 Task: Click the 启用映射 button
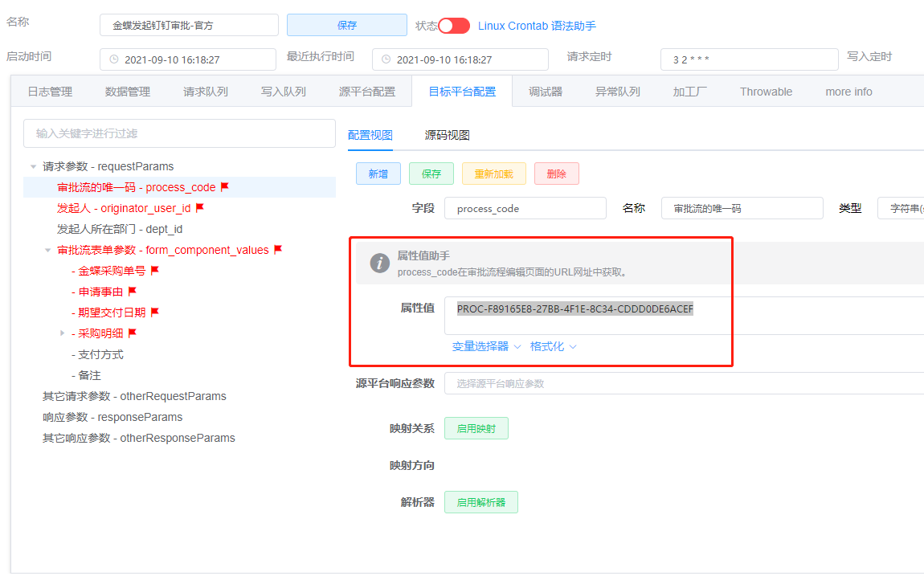pos(476,428)
